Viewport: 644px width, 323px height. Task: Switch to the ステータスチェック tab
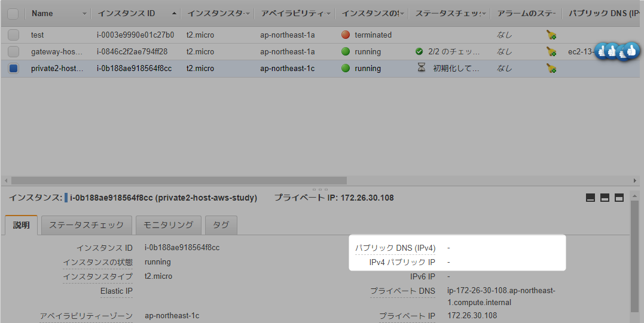click(x=86, y=225)
